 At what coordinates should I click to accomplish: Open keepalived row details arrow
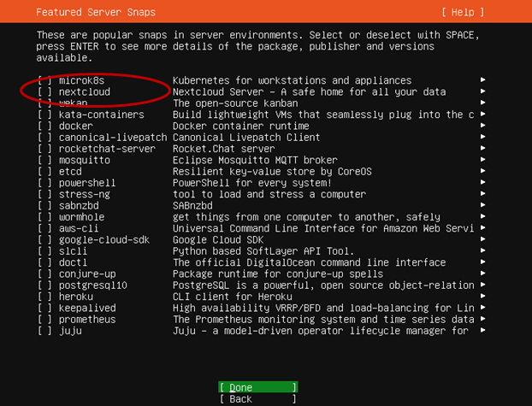(482, 308)
